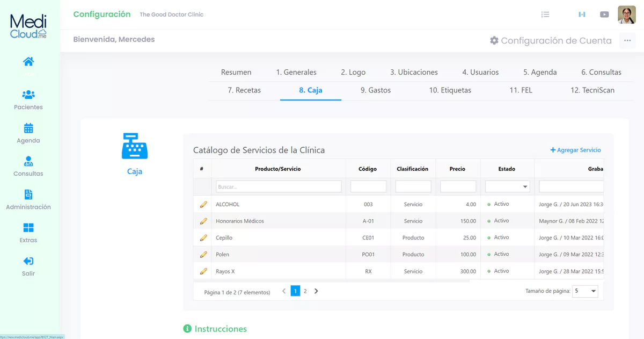Viewport: 644px width, 339px height.
Task: Open the Home icon in sidebar
Action: click(28, 62)
